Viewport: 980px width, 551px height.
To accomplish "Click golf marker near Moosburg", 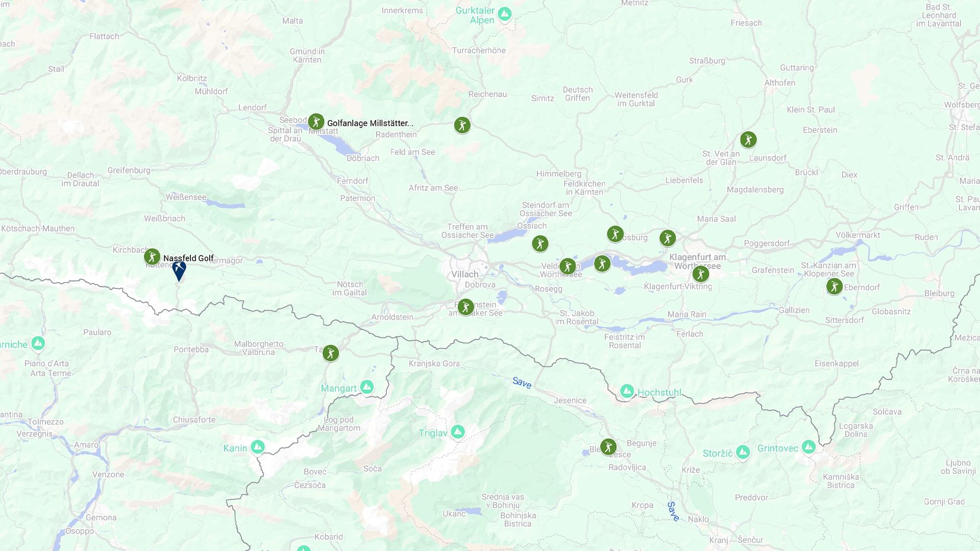I will tap(615, 234).
